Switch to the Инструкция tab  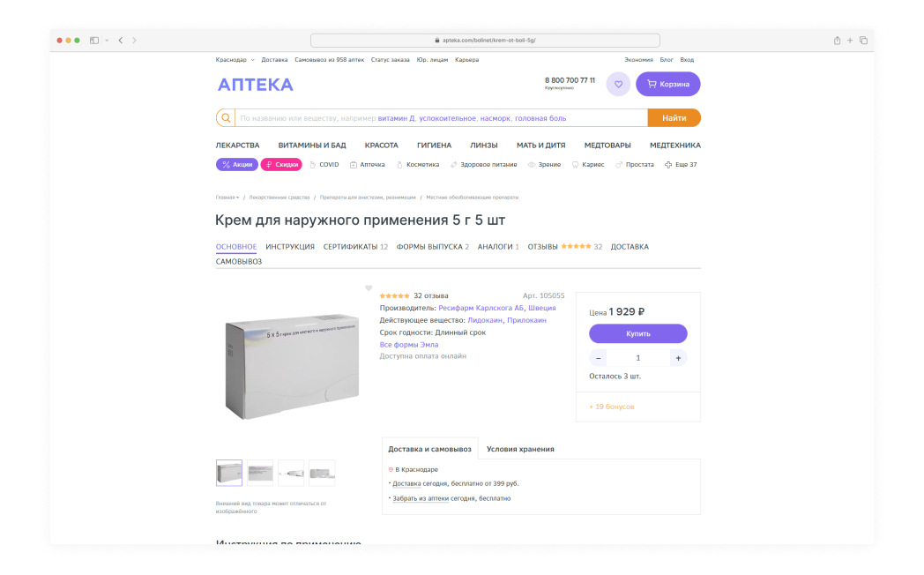point(290,247)
